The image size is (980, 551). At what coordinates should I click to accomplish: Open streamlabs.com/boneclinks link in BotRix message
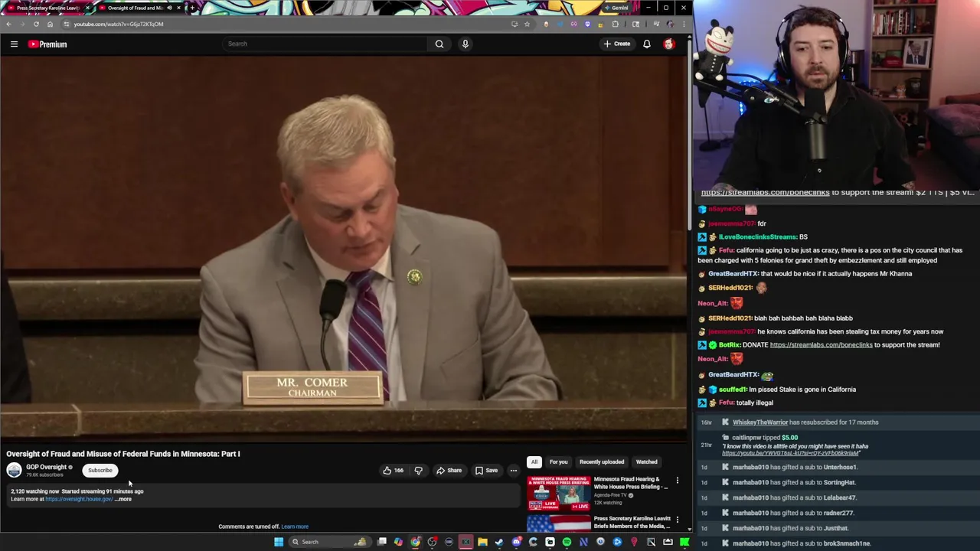[821, 345]
